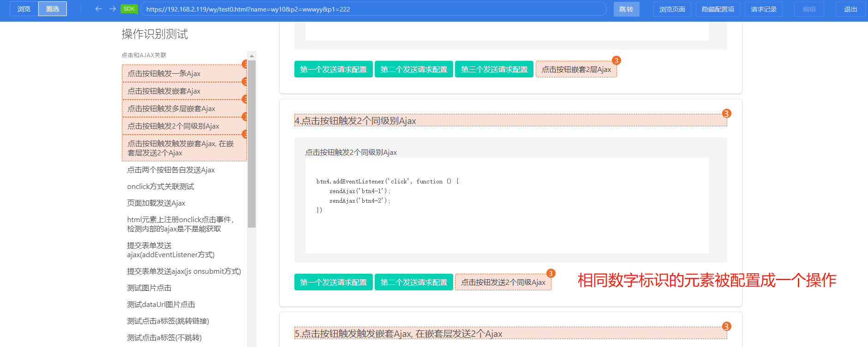Image resolution: width=868 pixels, height=347 pixels.
Task: Open 点击两个按钮各自发送Ajax sidebar link
Action: tap(171, 170)
